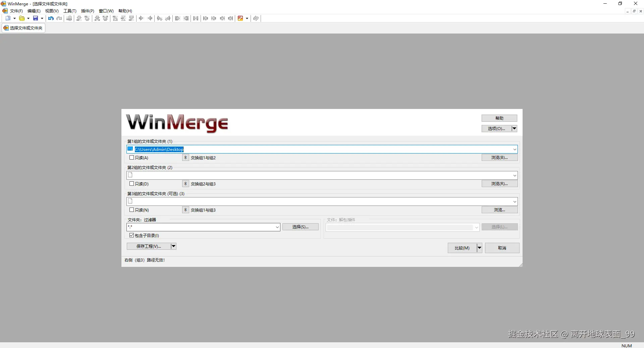Open the arrow menu next to 保存工程(V)
The width and height of the screenshot is (644, 348).
173,246
